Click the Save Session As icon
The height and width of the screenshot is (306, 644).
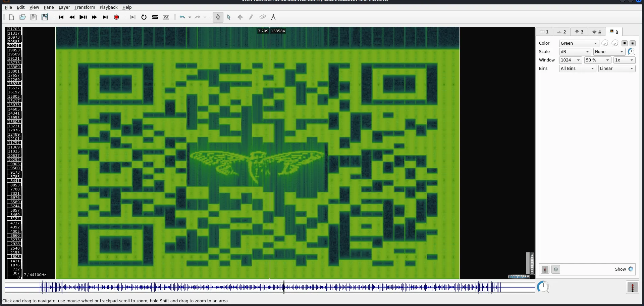click(45, 17)
